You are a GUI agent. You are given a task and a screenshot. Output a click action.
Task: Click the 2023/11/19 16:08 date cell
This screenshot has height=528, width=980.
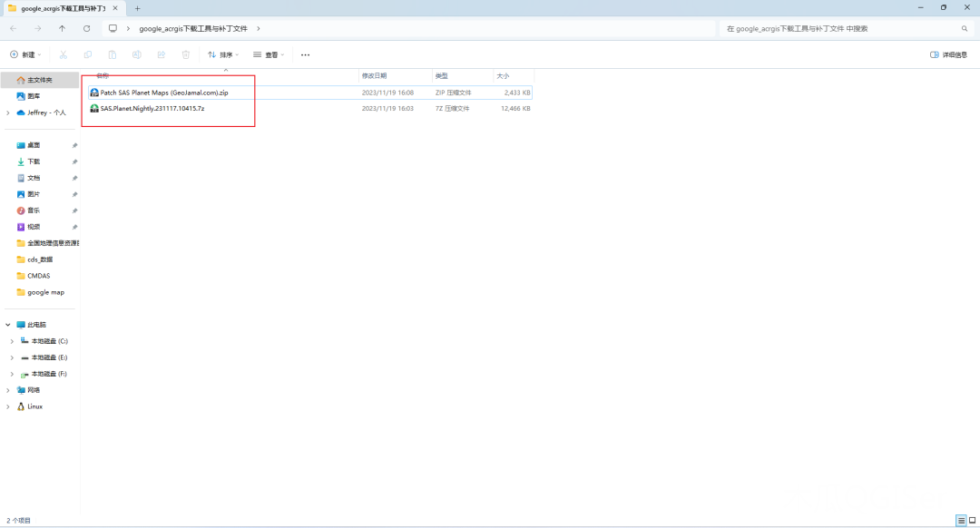387,93
